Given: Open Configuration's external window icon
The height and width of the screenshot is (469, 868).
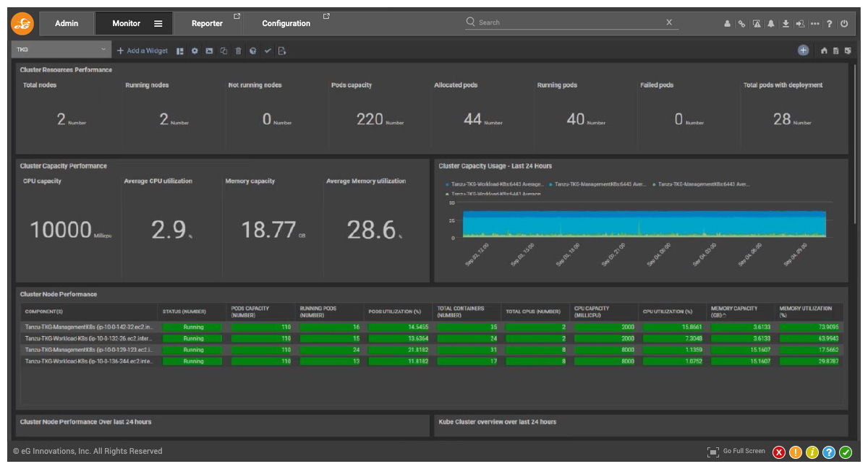Looking at the screenshot, I should 326,16.
